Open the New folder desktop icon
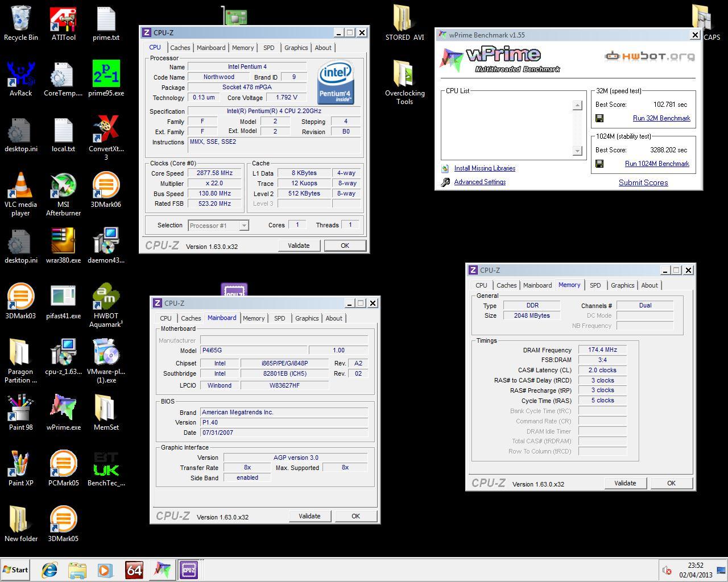728x582 pixels. coord(21,525)
